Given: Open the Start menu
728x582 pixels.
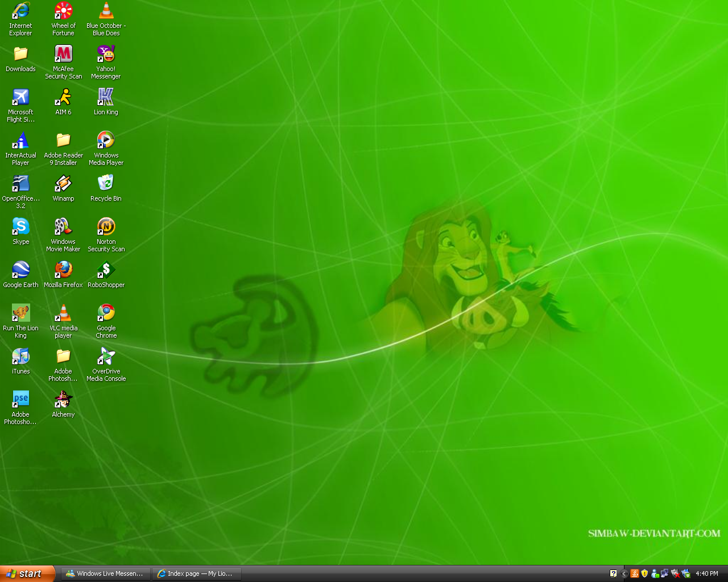Looking at the screenshot, I should pos(27,573).
